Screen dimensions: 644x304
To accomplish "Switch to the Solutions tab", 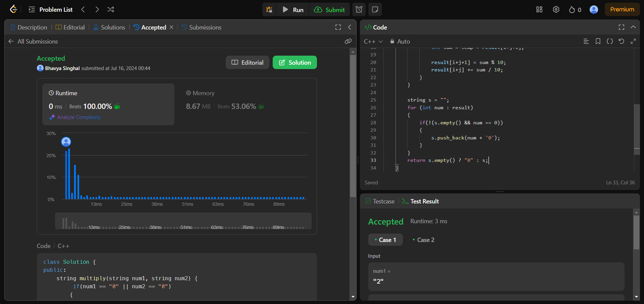I will [x=109, y=27].
